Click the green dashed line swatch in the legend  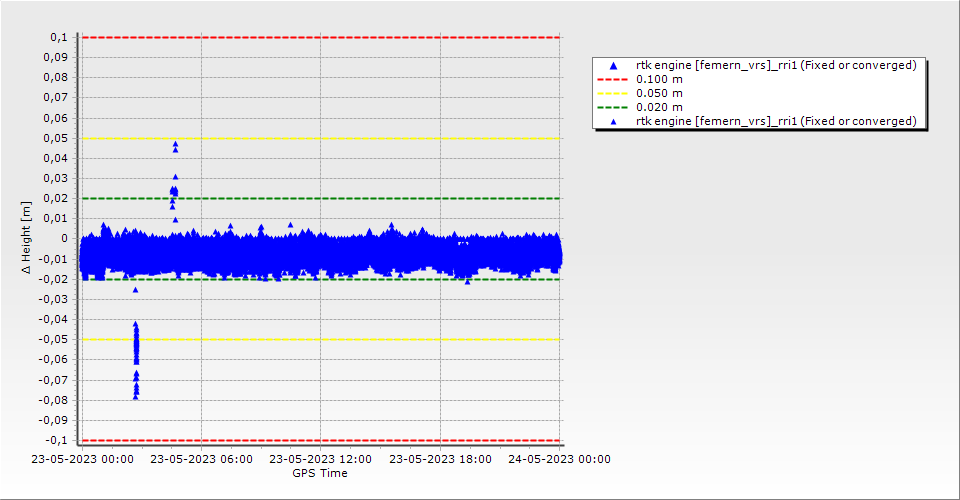[x=614, y=107]
